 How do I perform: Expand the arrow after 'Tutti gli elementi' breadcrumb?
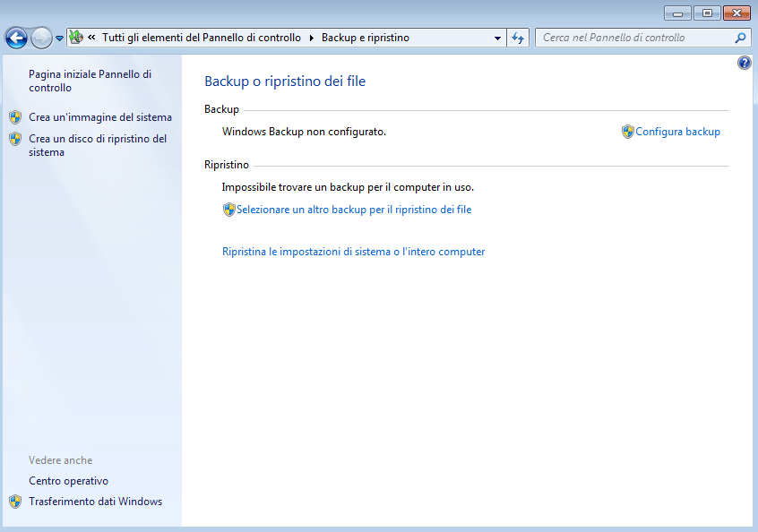click(311, 38)
